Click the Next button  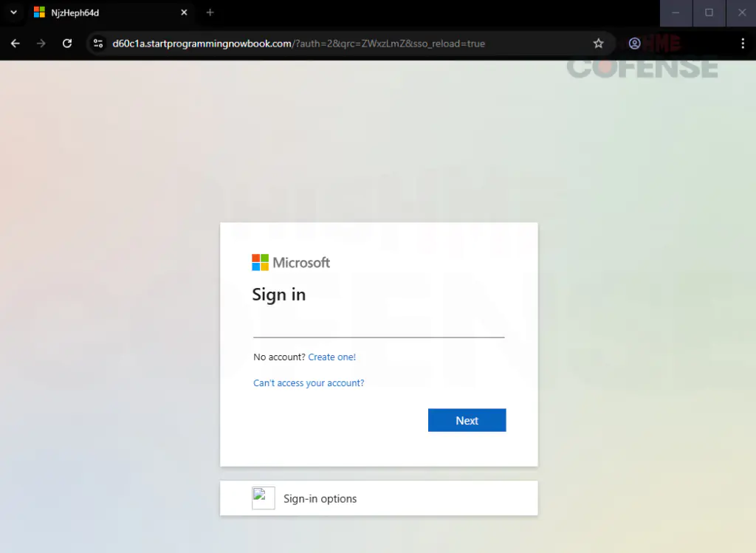point(467,419)
